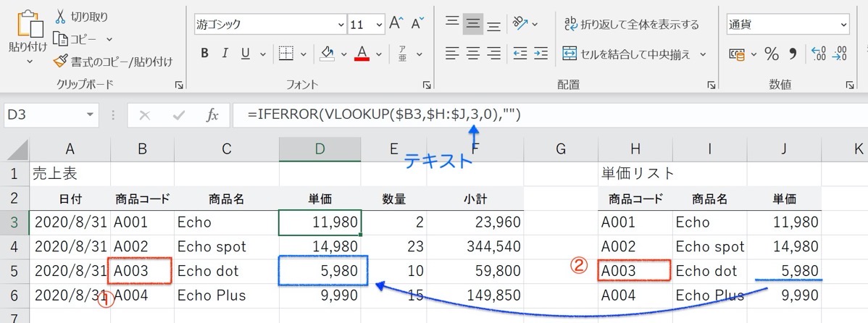Open the font size dropdown showing 11
The image size is (868, 323).
click(x=380, y=25)
